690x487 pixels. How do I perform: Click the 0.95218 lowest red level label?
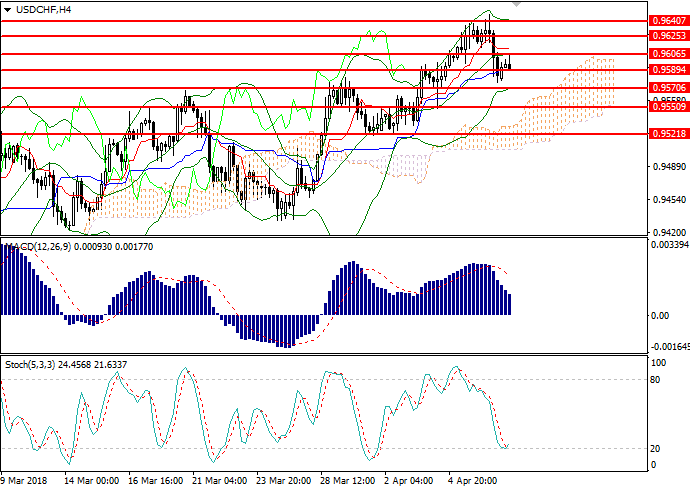pyautogui.click(x=669, y=133)
